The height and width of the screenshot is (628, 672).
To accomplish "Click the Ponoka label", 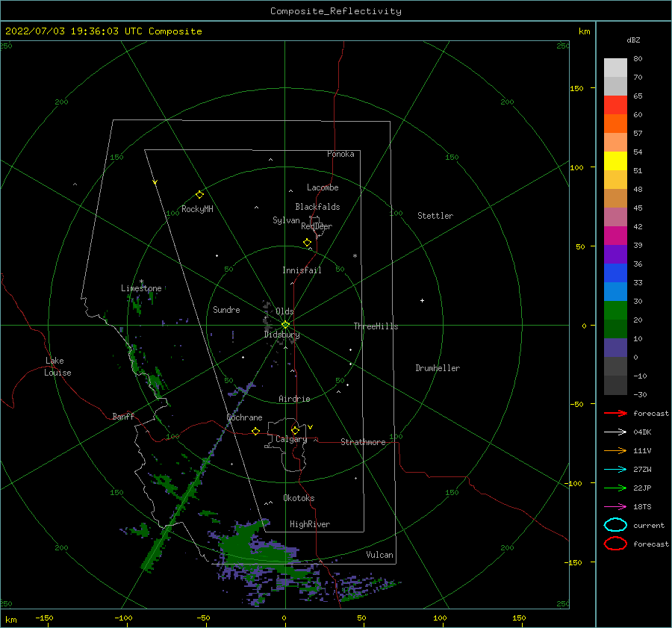I will (x=340, y=154).
